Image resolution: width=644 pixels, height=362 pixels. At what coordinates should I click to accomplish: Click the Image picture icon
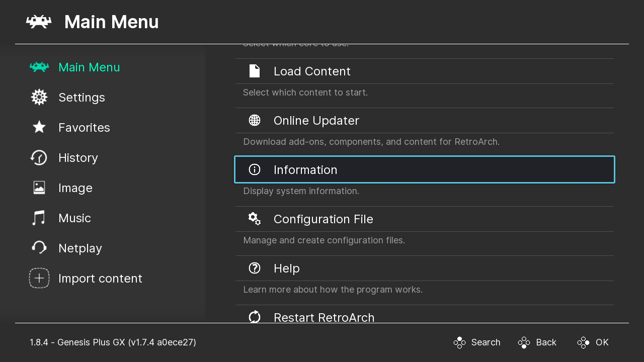pos(39,188)
